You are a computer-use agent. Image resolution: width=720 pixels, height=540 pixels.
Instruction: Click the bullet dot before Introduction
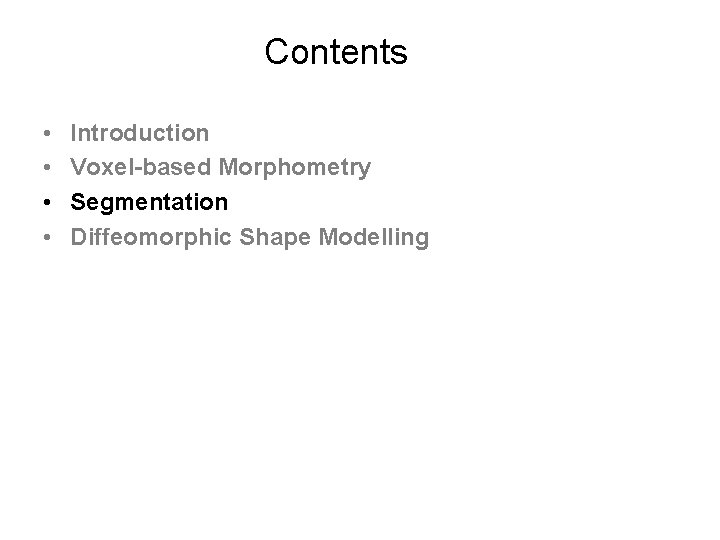tap(47, 134)
